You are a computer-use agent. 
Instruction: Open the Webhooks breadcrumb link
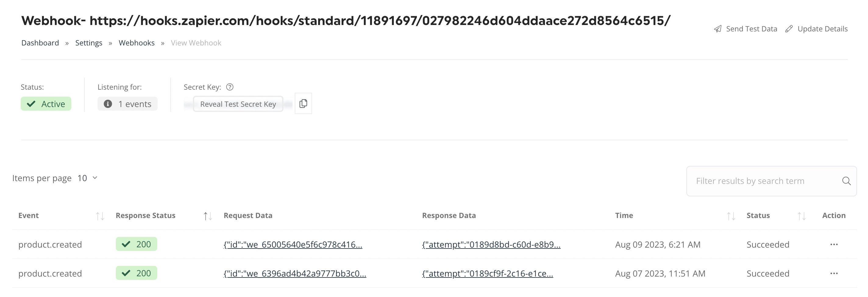[137, 43]
